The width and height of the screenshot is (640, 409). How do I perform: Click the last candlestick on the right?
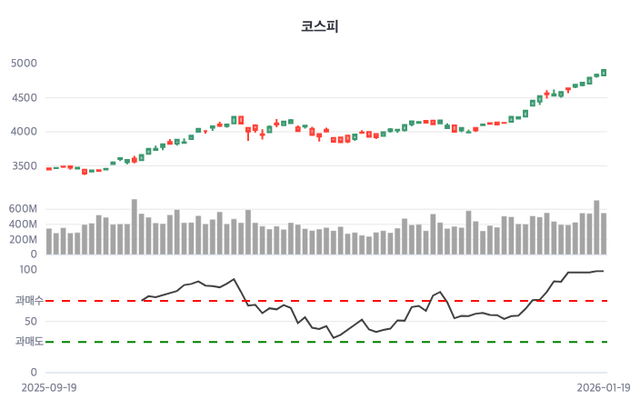pyautogui.click(x=604, y=72)
